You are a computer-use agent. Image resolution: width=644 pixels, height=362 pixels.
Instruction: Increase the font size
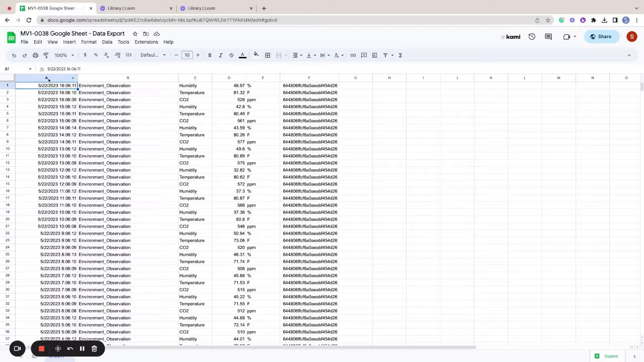198,55
